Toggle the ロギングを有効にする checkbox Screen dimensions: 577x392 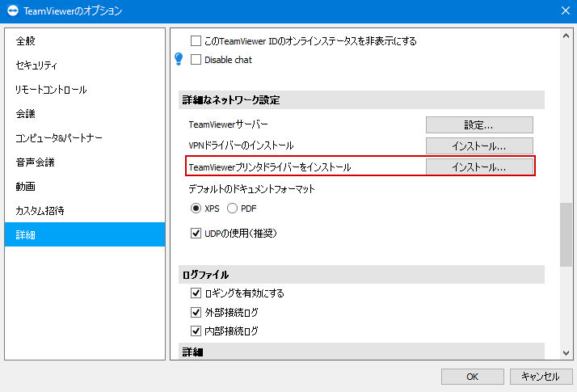click(x=196, y=293)
